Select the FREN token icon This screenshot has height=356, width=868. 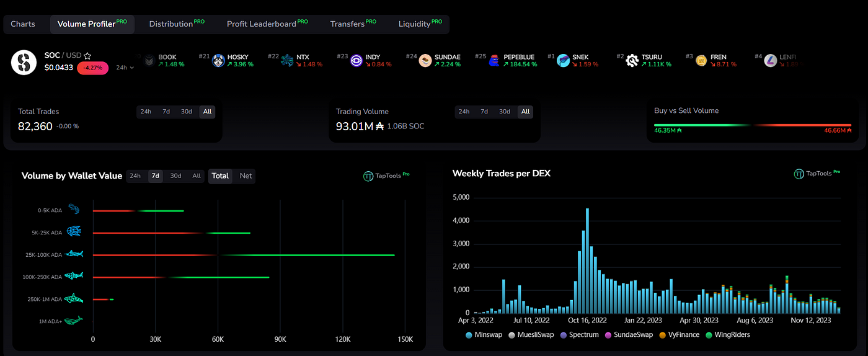(701, 60)
